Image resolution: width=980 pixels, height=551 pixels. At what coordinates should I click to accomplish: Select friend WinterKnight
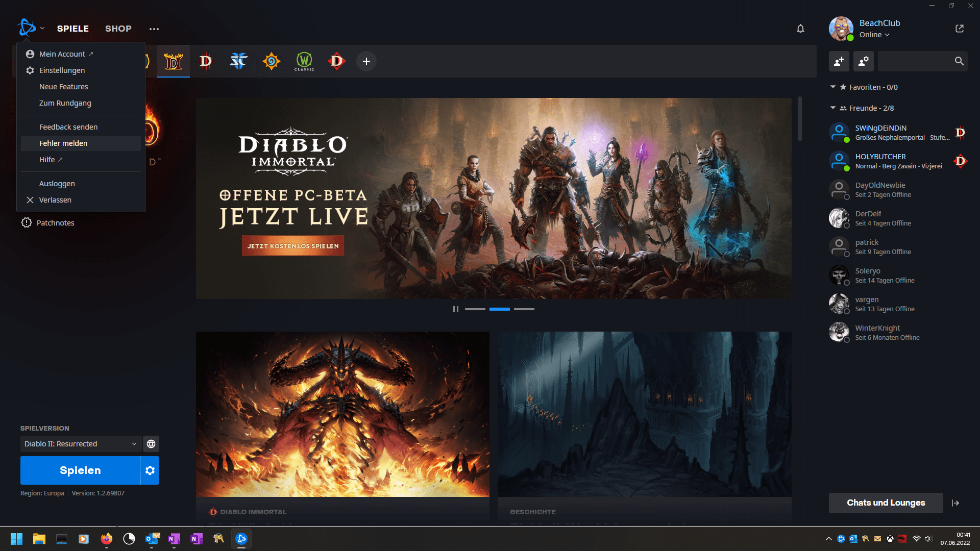pyautogui.click(x=898, y=333)
